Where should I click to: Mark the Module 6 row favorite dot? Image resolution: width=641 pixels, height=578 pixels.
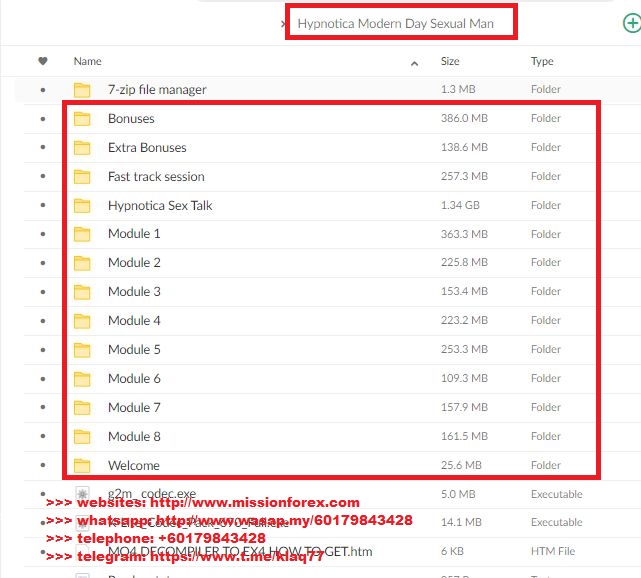coord(43,379)
